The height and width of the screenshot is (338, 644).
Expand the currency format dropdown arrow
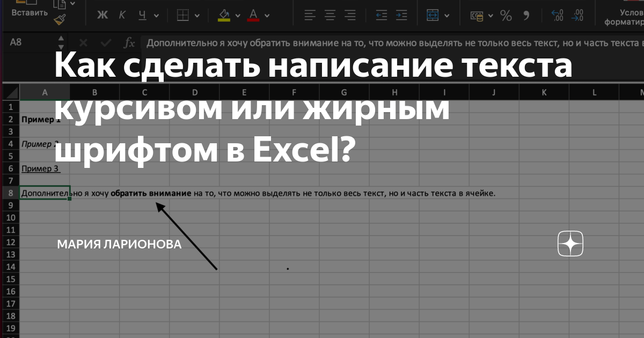tap(491, 16)
